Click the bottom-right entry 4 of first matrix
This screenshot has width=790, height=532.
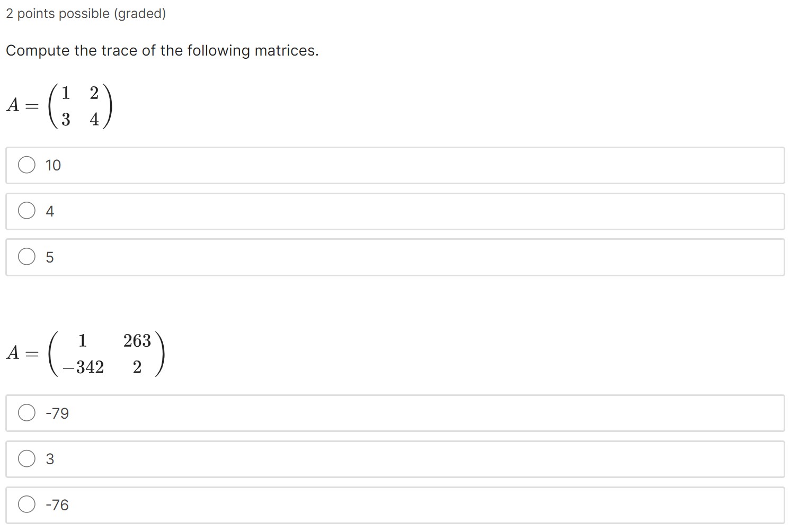[x=94, y=120]
